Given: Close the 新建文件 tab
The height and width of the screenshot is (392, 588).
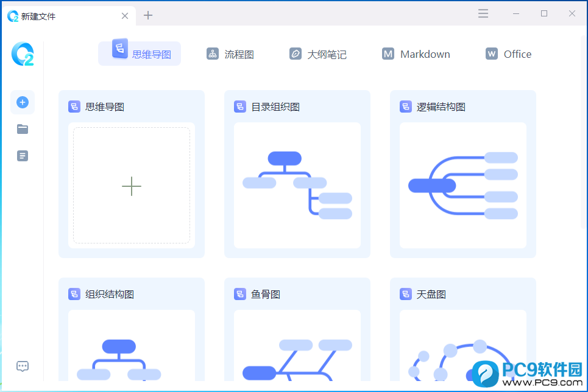Looking at the screenshot, I should coord(125,16).
